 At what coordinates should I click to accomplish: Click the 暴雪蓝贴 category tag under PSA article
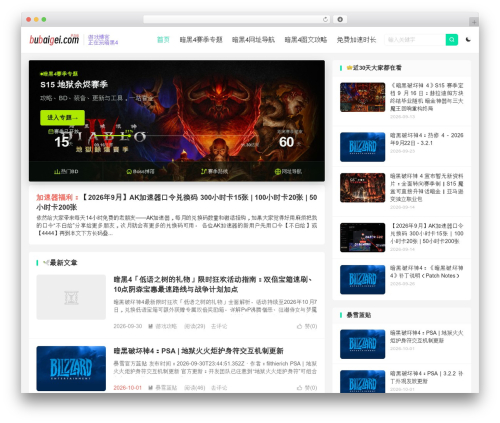(163, 388)
